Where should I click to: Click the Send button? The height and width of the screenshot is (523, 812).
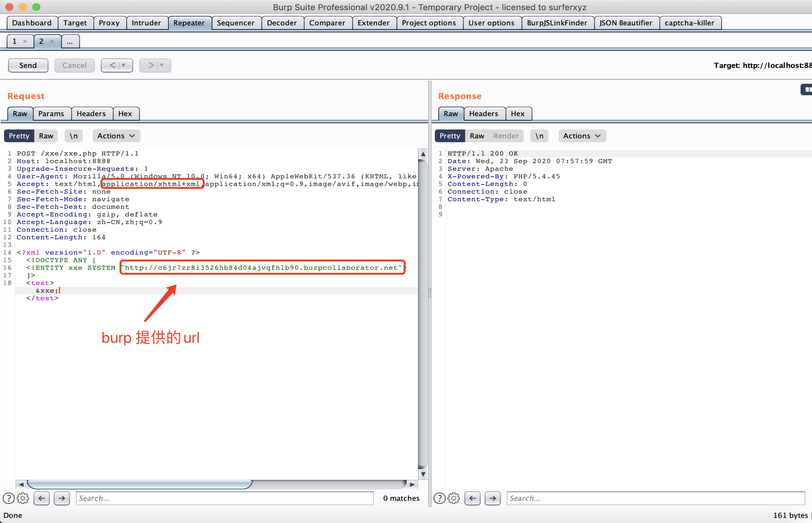(x=28, y=65)
